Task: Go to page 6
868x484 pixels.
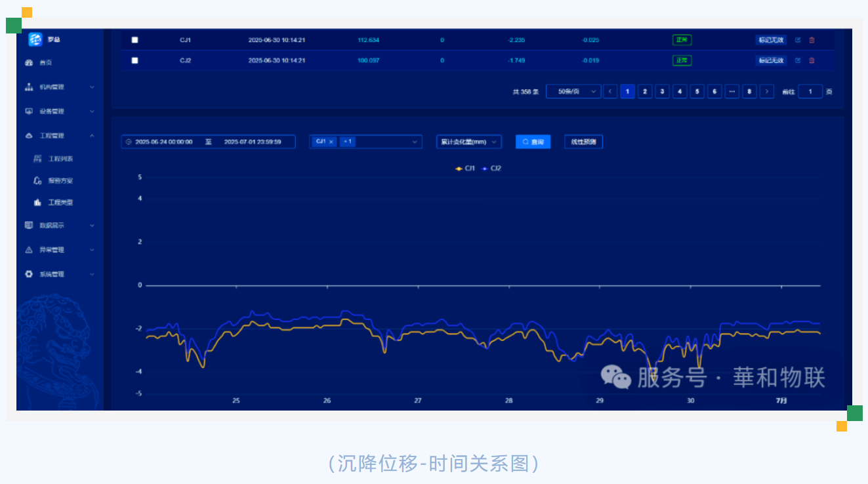Action: click(714, 92)
